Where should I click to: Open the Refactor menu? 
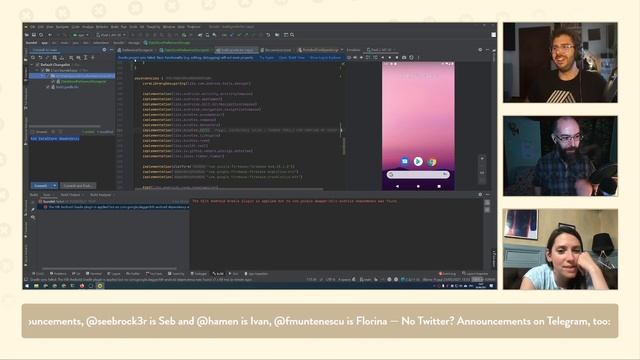click(102, 27)
